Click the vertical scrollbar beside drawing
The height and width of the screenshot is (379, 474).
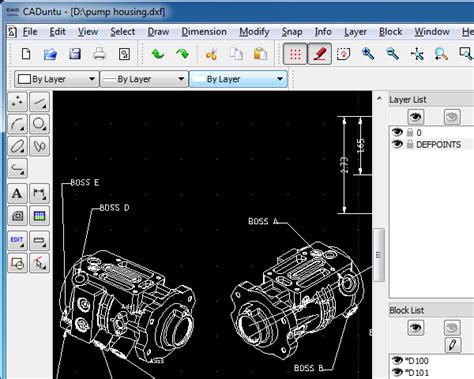pyautogui.click(x=379, y=255)
